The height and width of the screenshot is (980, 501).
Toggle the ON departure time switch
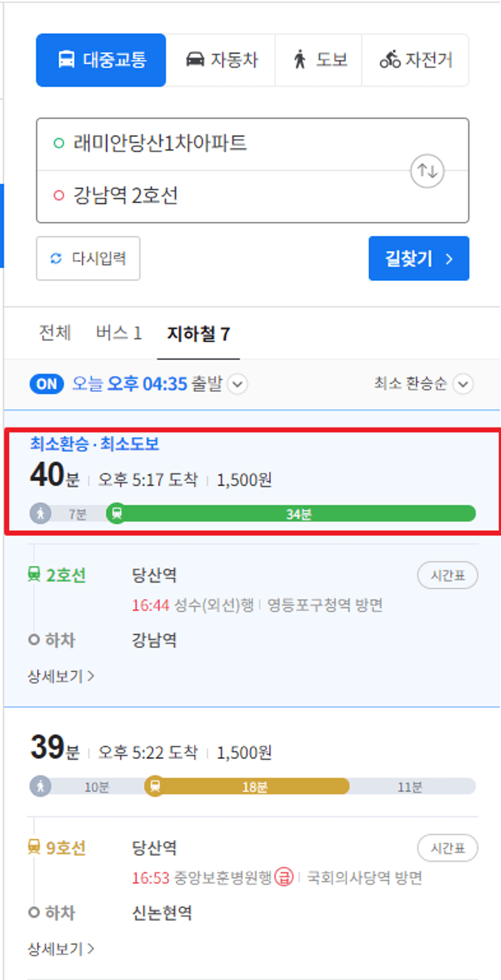pyautogui.click(x=47, y=384)
